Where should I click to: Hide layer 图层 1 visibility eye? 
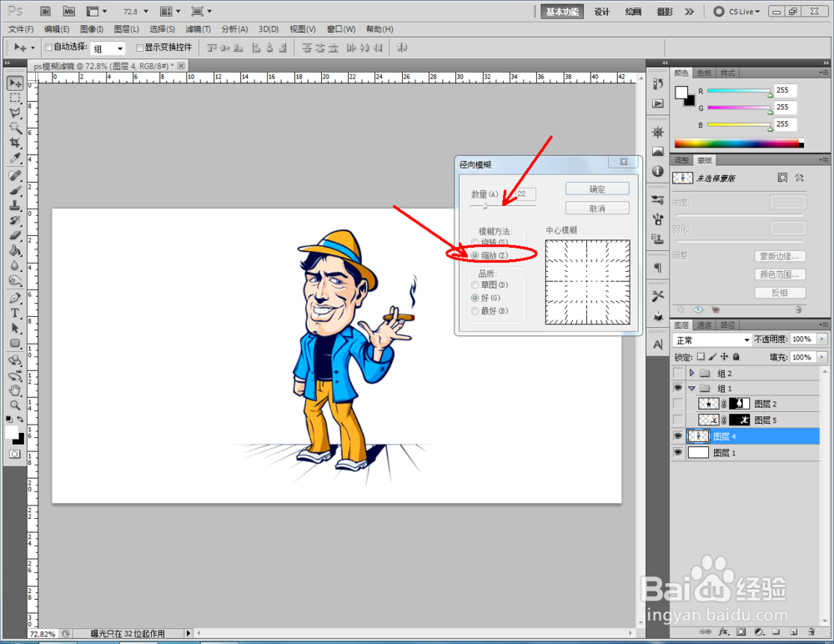(677, 453)
